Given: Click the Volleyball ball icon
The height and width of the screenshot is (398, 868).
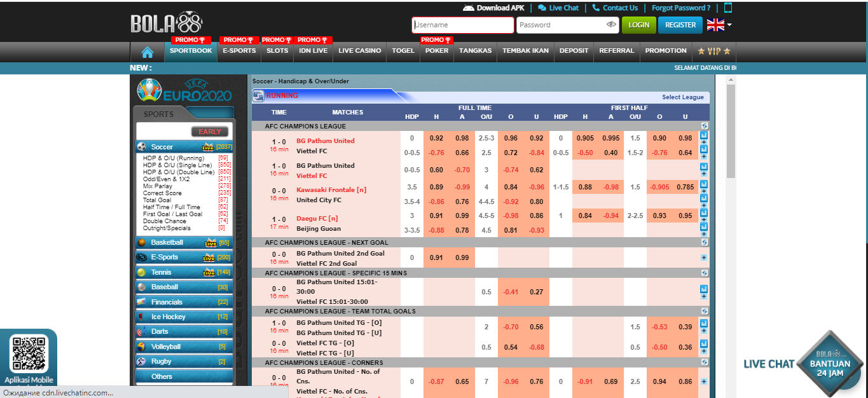Looking at the screenshot, I should [142, 347].
